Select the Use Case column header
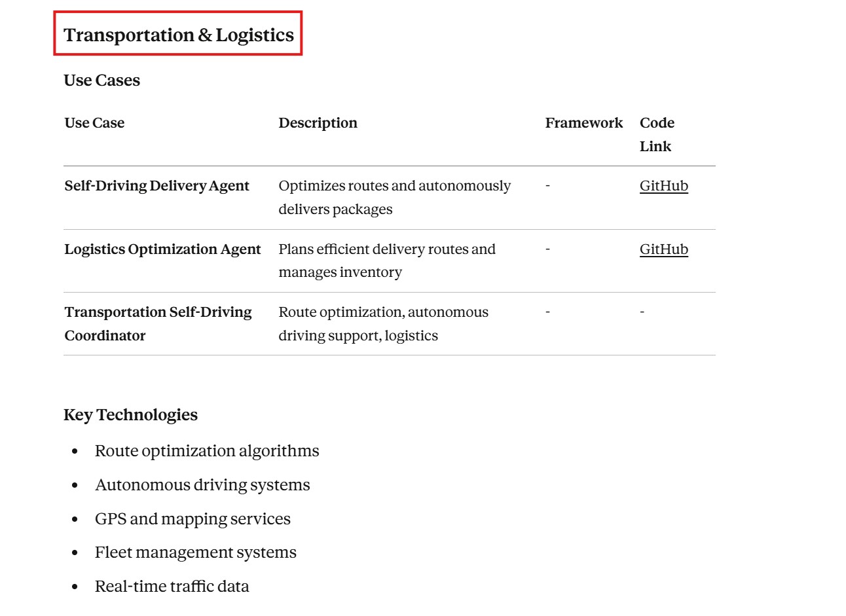846x616 pixels. (94, 123)
